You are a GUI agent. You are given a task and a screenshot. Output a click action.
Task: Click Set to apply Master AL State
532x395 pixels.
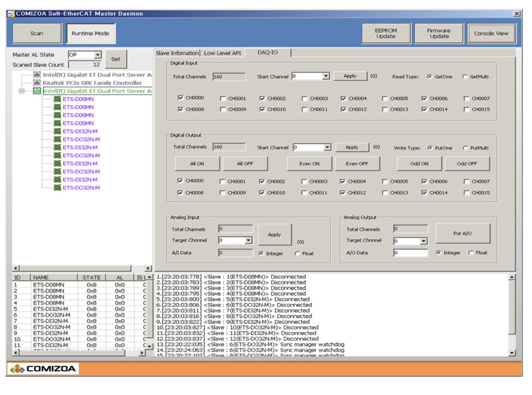click(115, 59)
